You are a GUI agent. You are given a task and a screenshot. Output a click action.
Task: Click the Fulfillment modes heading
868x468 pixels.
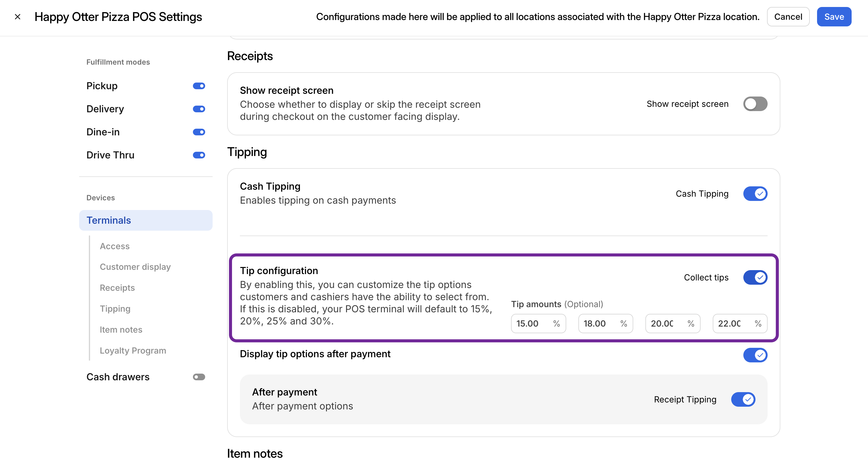pos(118,62)
